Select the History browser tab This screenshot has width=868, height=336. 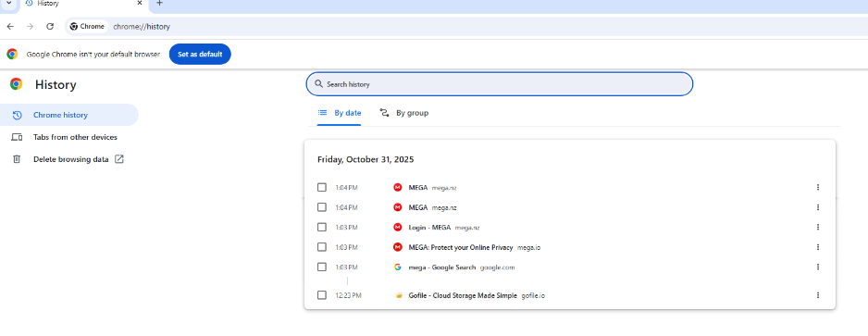pyautogui.click(x=83, y=4)
